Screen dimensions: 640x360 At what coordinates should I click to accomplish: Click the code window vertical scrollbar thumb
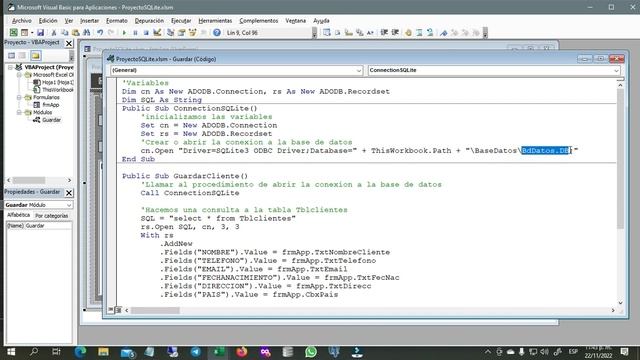(620, 159)
